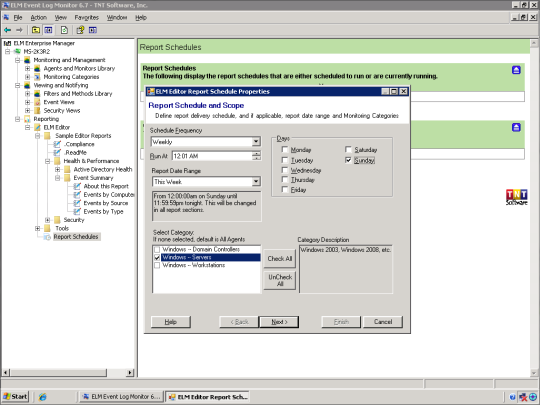Click the Windows Start button
This screenshot has width=540, height=405.
click(15, 397)
